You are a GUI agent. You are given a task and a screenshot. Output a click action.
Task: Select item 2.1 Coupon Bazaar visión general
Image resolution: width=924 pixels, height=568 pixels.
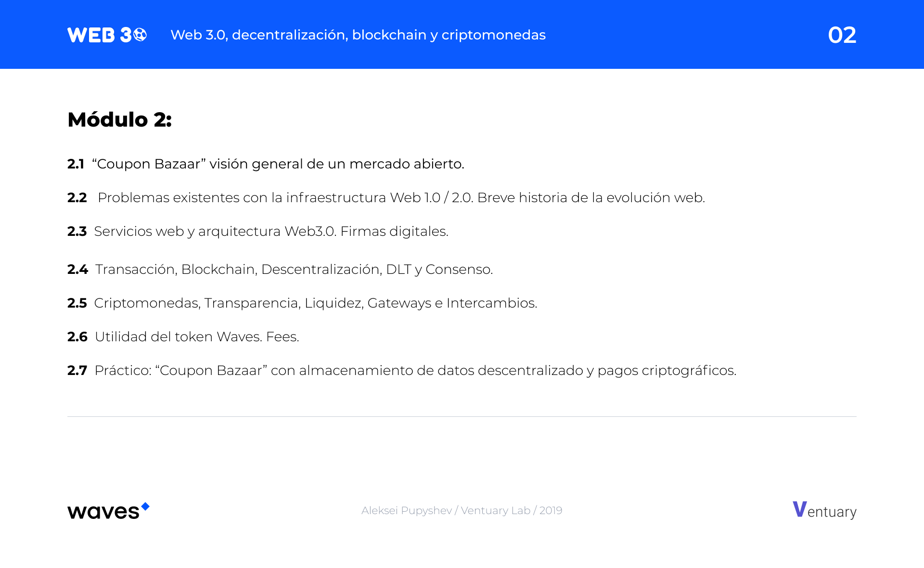coord(266,164)
